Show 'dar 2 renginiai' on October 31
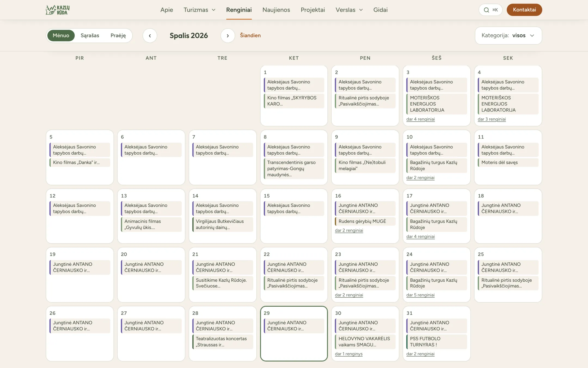The width and height of the screenshot is (588, 368). point(420,354)
